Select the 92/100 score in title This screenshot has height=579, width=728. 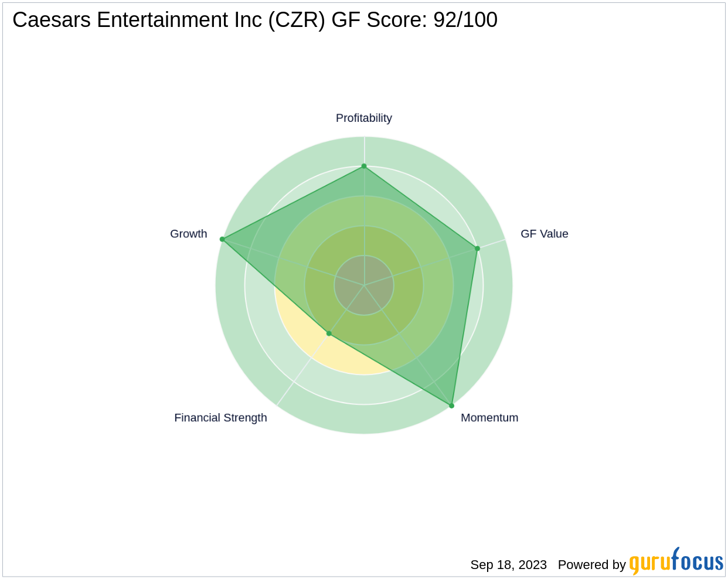(465, 21)
